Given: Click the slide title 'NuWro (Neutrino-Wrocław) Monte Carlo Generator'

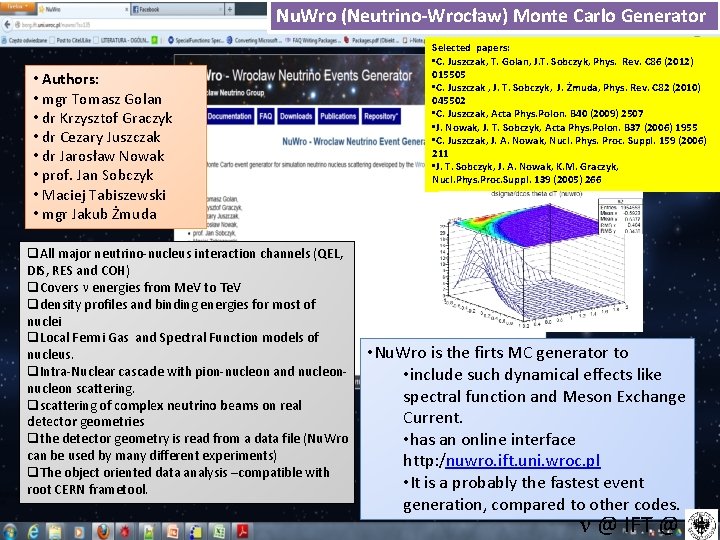Looking at the screenshot, I should [491, 16].
